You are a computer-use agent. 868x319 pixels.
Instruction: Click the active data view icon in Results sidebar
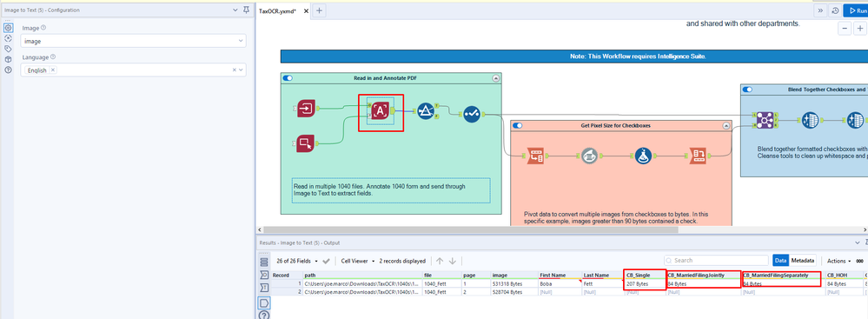pyautogui.click(x=263, y=303)
